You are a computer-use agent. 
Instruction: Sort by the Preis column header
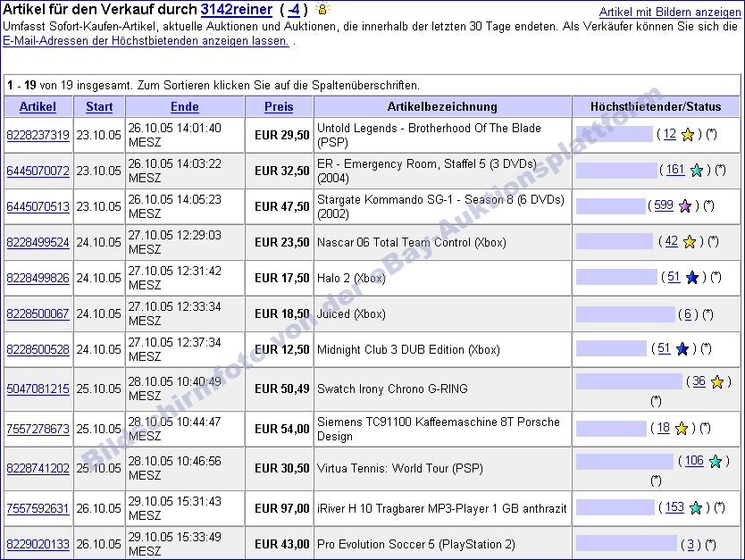[x=279, y=107]
